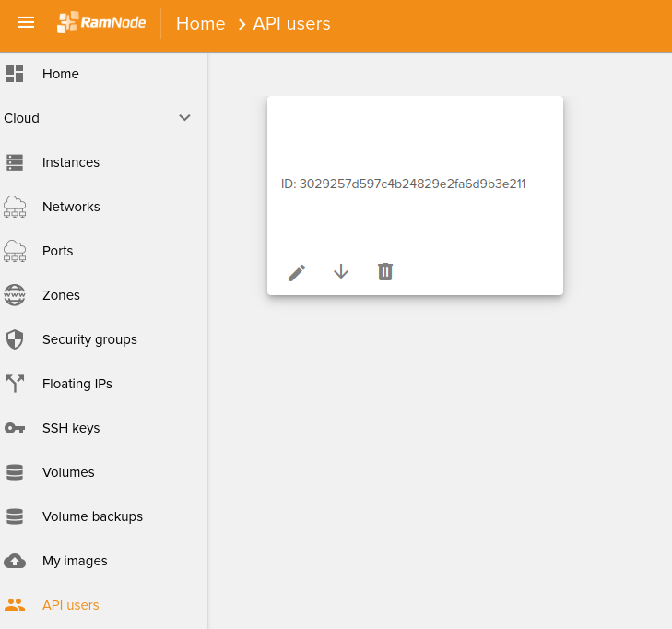Click the Ports cloud icon
The width and height of the screenshot is (672, 629).
coord(15,251)
